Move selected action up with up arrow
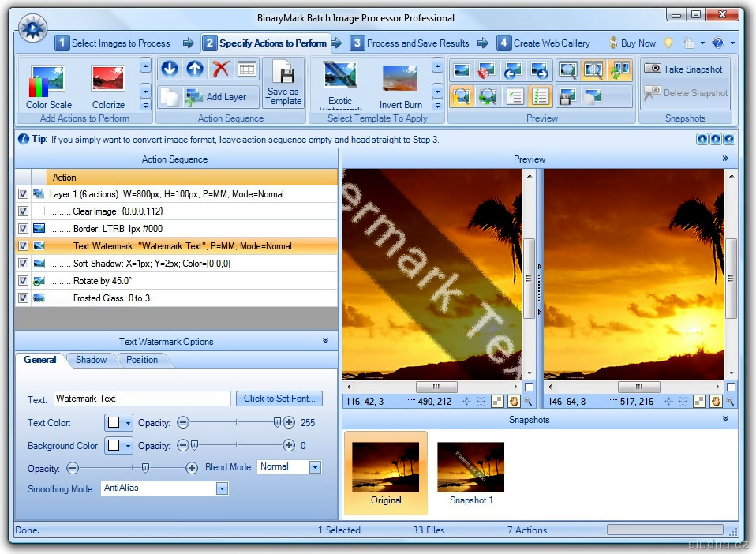756x554 pixels. pos(195,69)
